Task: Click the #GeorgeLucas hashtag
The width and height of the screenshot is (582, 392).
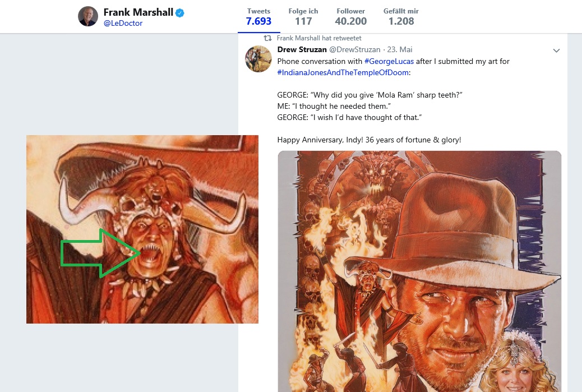Action: coord(390,61)
